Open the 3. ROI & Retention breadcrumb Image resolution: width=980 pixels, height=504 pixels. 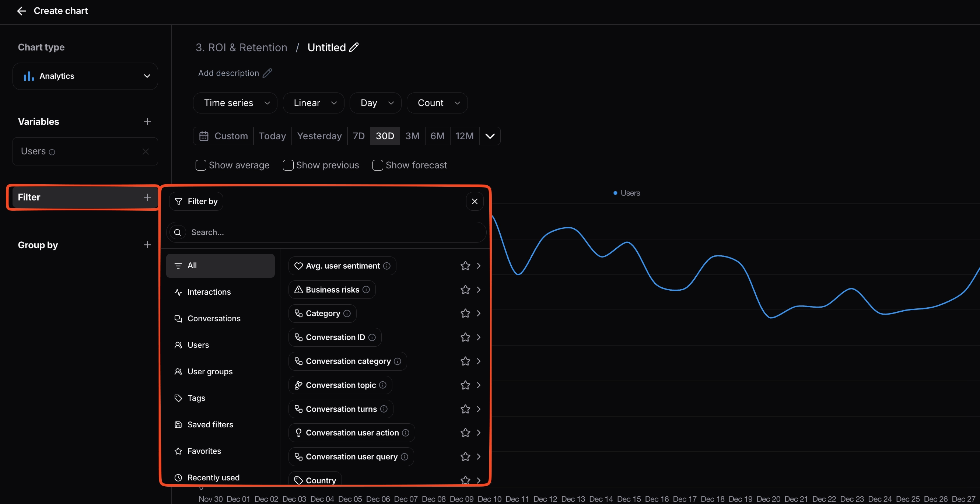pyautogui.click(x=242, y=47)
